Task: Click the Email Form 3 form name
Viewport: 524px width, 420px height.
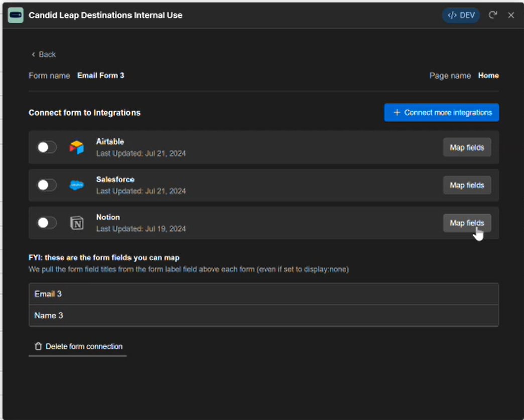Action: pos(100,75)
